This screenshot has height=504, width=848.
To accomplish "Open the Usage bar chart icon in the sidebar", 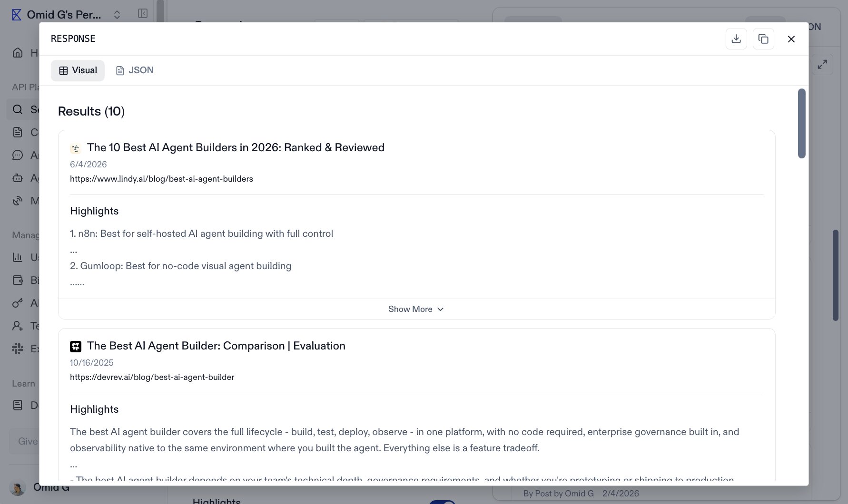I will pyautogui.click(x=18, y=257).
